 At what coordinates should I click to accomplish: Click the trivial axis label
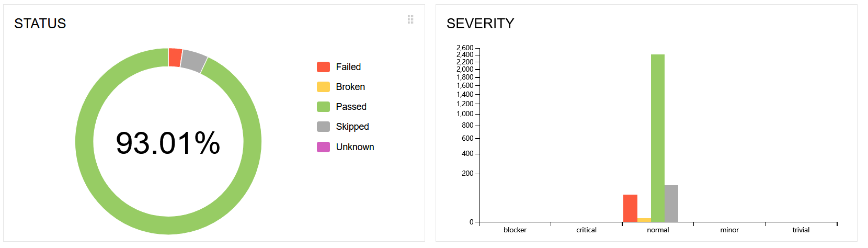[801, 230]
